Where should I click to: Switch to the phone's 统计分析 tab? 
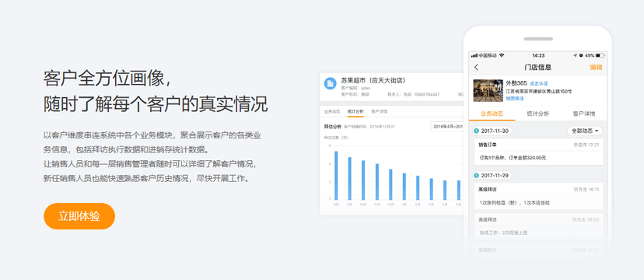[x=537, y=114]
